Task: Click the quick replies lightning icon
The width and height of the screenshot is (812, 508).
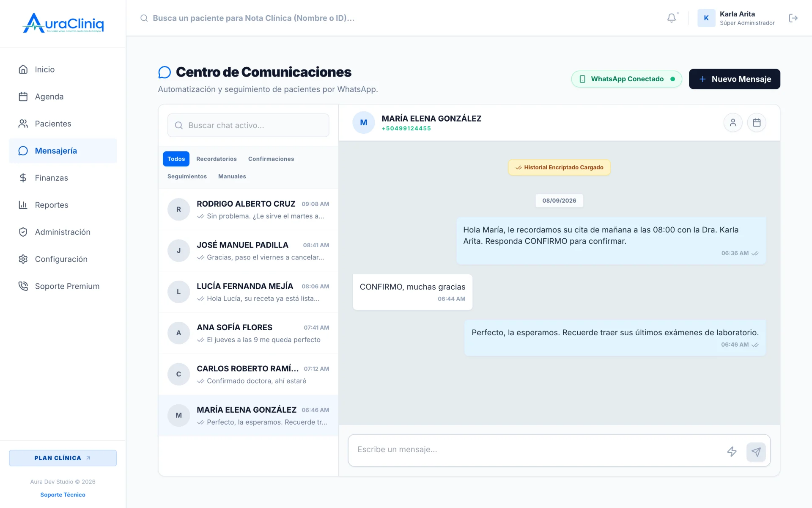Action: (x=732, y=451)
